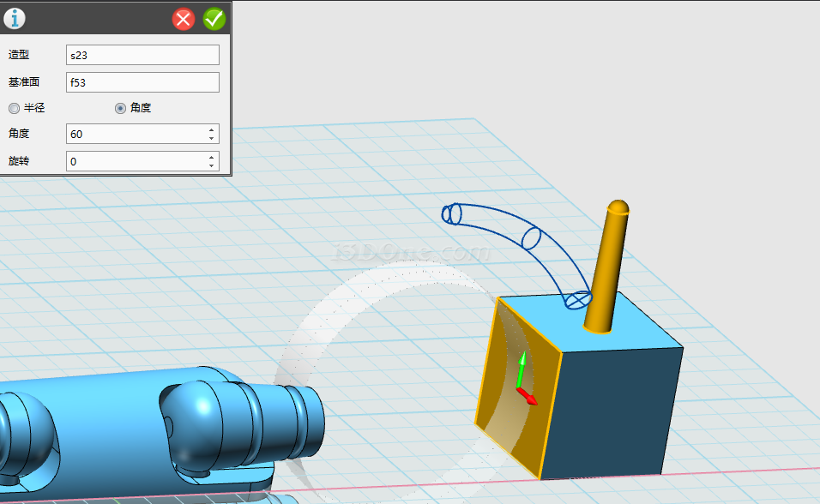Confirm with the green checkmark button
The width and height of the screenshot is (820, 504).
click(214, 19)
